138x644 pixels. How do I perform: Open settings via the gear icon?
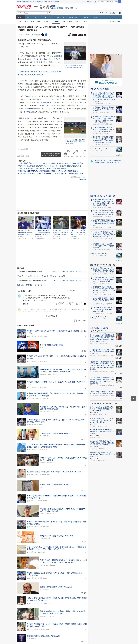click(120, 13)
